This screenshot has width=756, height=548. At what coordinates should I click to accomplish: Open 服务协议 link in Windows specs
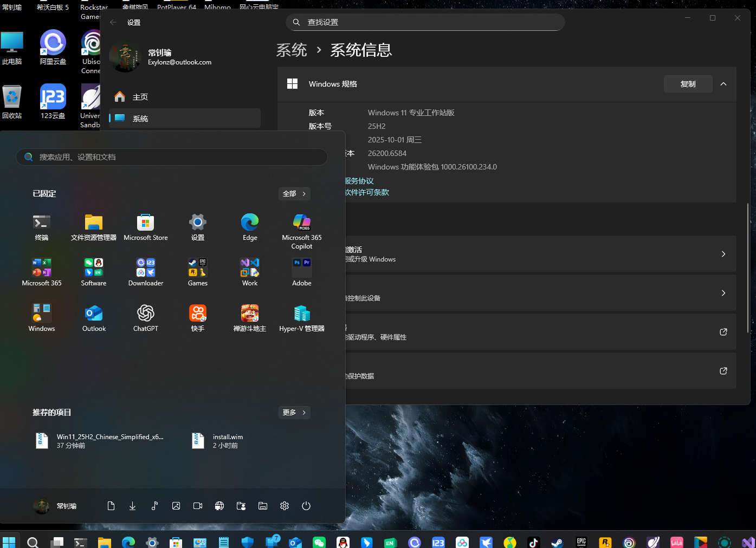[360, 181]
